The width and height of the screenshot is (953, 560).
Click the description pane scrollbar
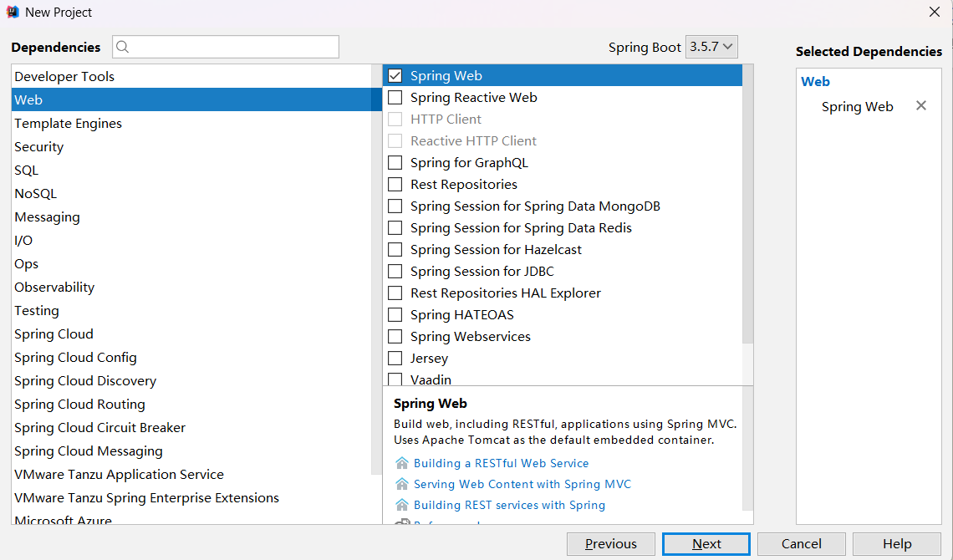[747, 450]
